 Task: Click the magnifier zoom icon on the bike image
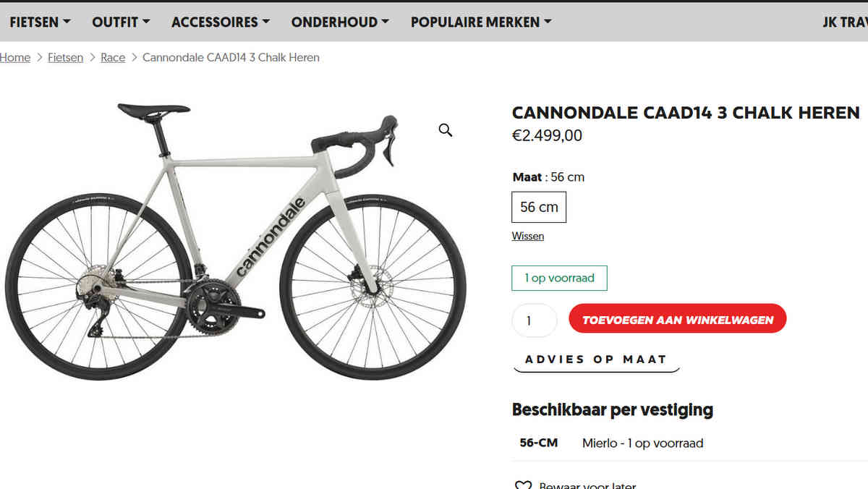point(446,130)
